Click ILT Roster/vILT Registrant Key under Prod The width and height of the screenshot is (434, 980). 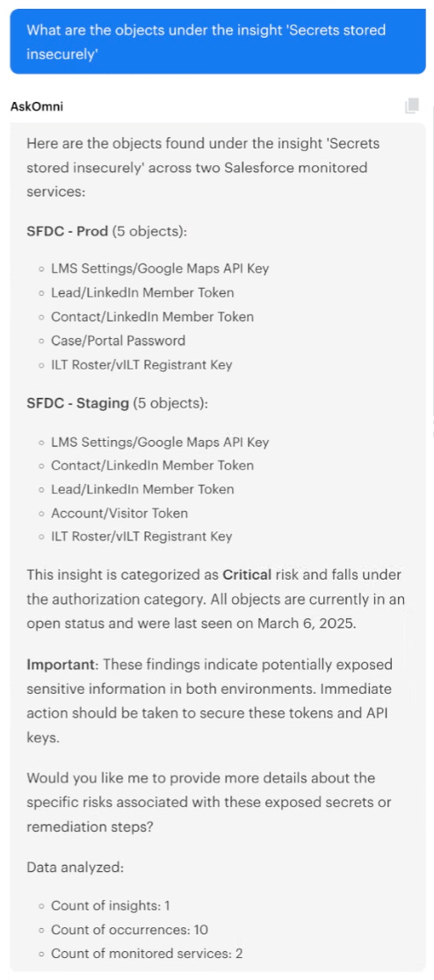click(141, 364)
